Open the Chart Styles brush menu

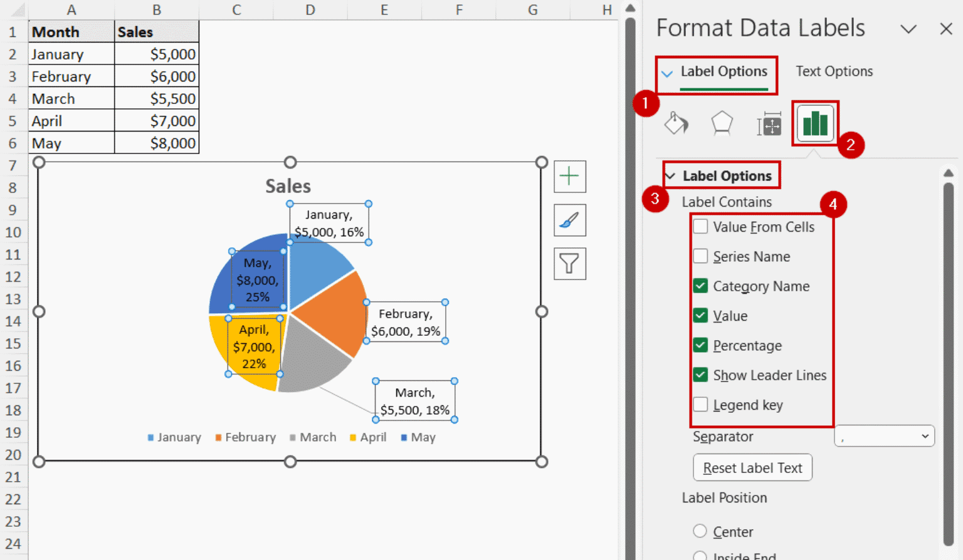[x=569, y=220]
